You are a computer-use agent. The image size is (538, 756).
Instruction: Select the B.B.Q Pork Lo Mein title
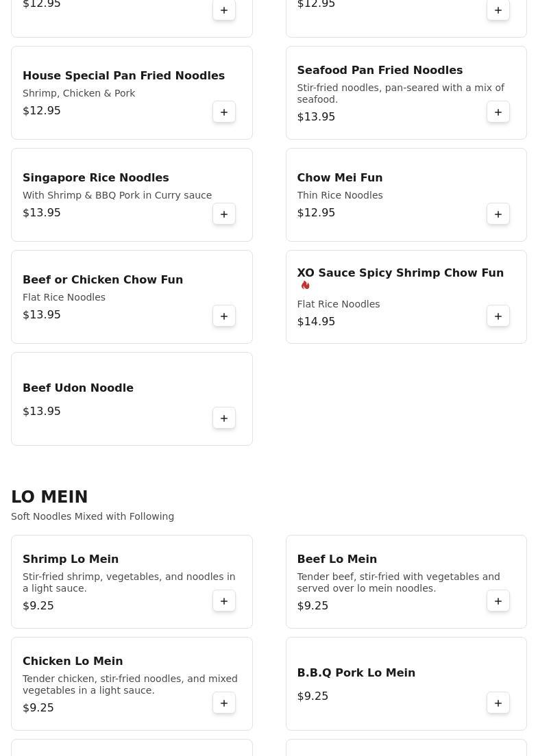[x=356, y=672]
